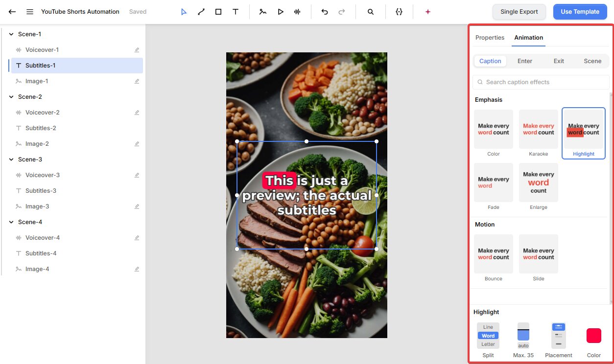Open the Placement setting icon
The image size is (614, 364).
pos(559,336)
